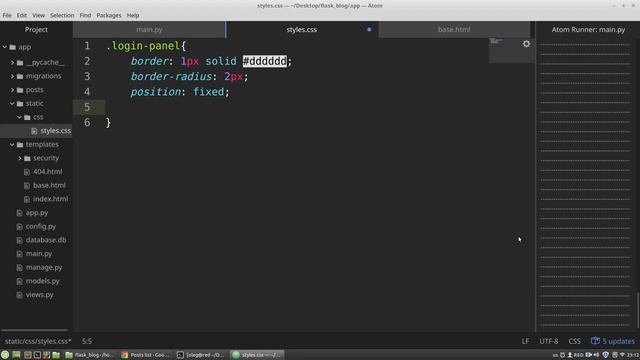The width and height of the screenshot is (640, 360).
Task: Launch the terminal quick-launch icon in the taskbar
Action: point(37,355)
